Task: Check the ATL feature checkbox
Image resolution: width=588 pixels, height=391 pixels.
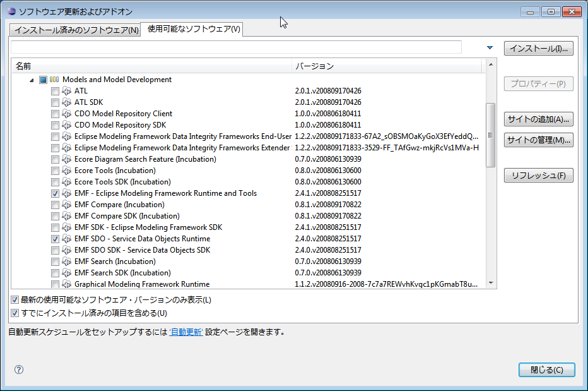Action: [55, 91]
